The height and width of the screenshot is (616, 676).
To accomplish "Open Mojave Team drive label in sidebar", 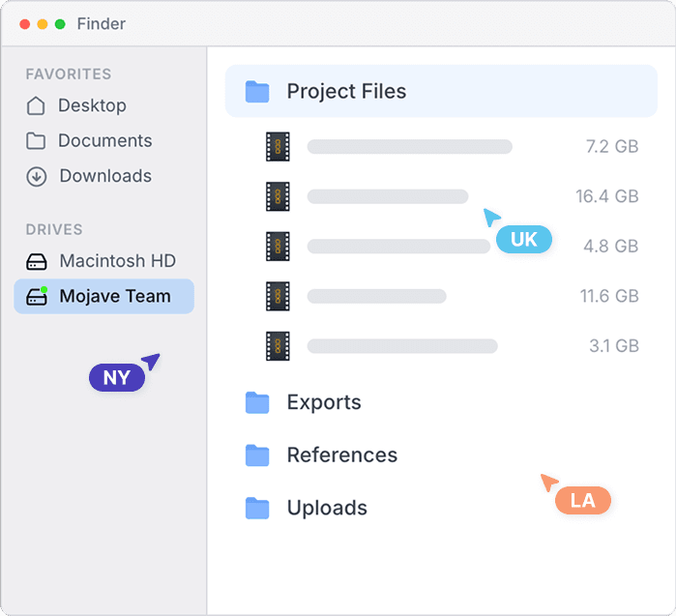I will point(115,297).
